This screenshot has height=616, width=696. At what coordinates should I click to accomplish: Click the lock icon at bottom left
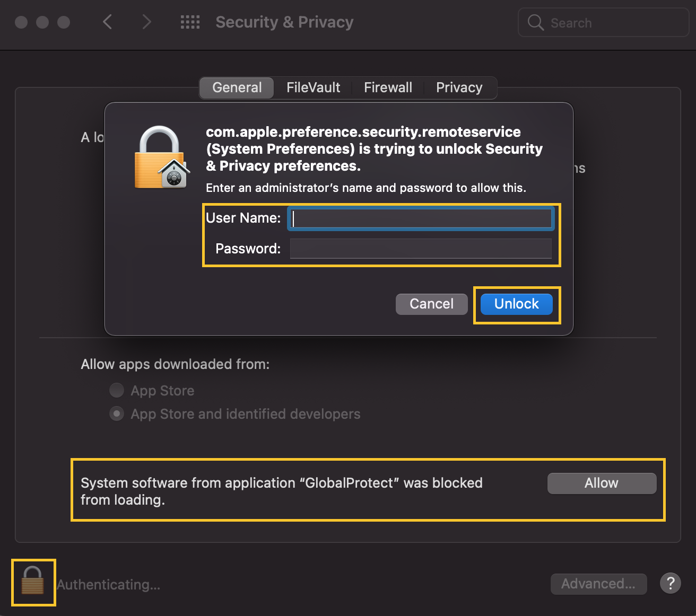point(32,581)
